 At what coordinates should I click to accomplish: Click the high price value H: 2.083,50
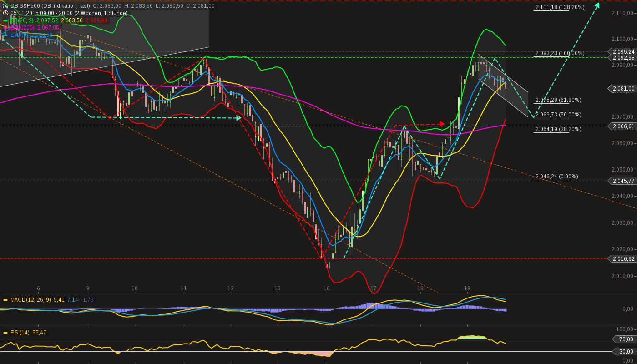[139, 6]
